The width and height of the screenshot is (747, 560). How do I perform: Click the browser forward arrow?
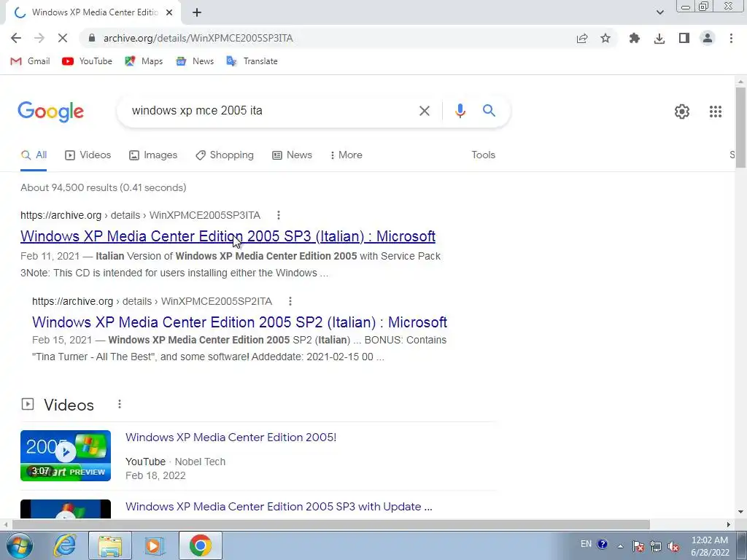pyautogui.click(x=39, y=38)
